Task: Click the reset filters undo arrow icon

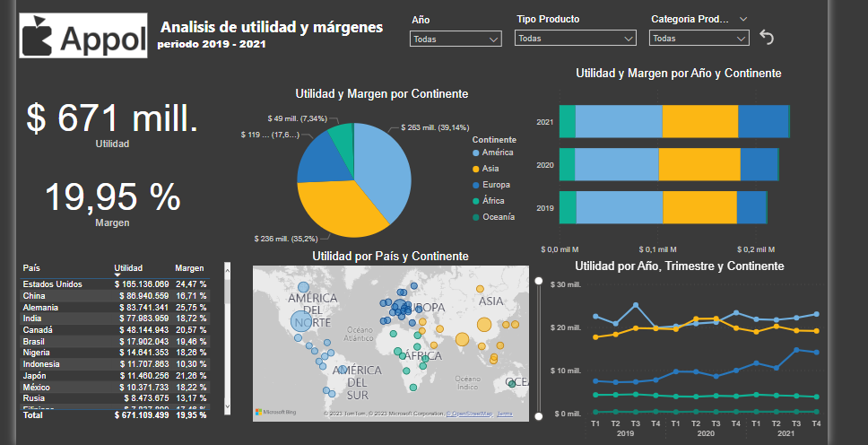Action: [766, 37]
